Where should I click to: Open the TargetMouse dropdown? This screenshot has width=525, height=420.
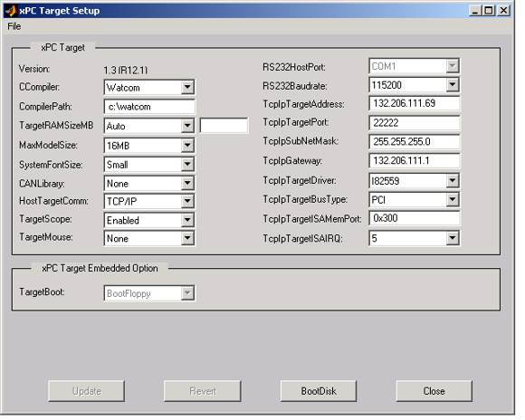(149, 238)
